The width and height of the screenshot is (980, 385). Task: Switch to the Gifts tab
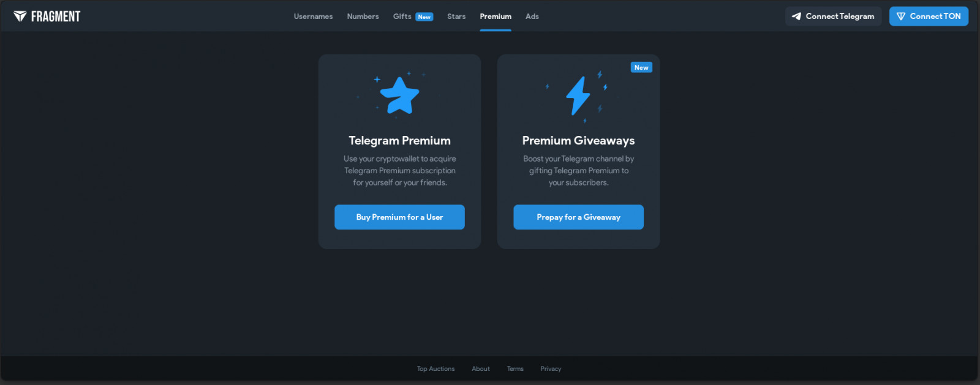(x=402, y=17)
